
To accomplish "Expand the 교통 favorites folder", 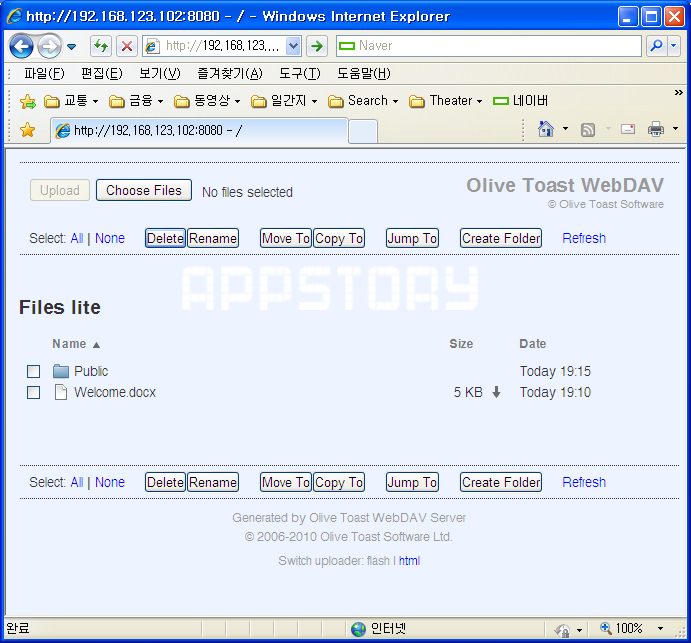I will pos(71,101).
